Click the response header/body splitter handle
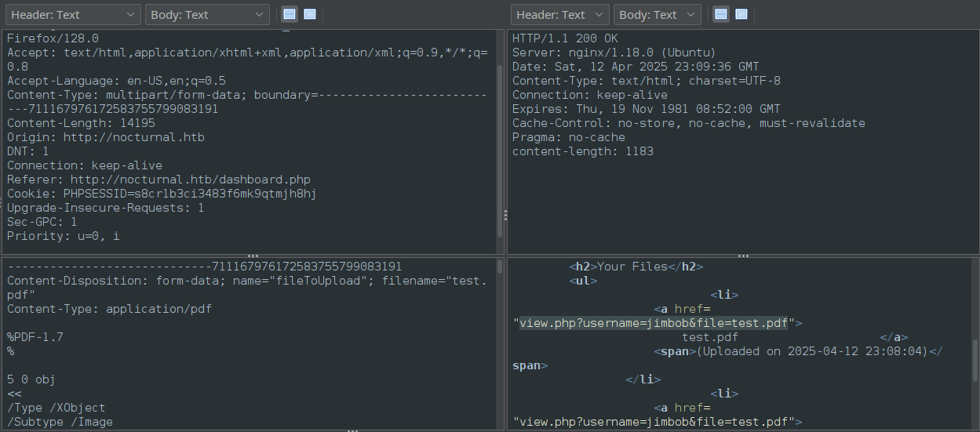The height and width of the screenshot is (432, 980). (x=742, y=256)
